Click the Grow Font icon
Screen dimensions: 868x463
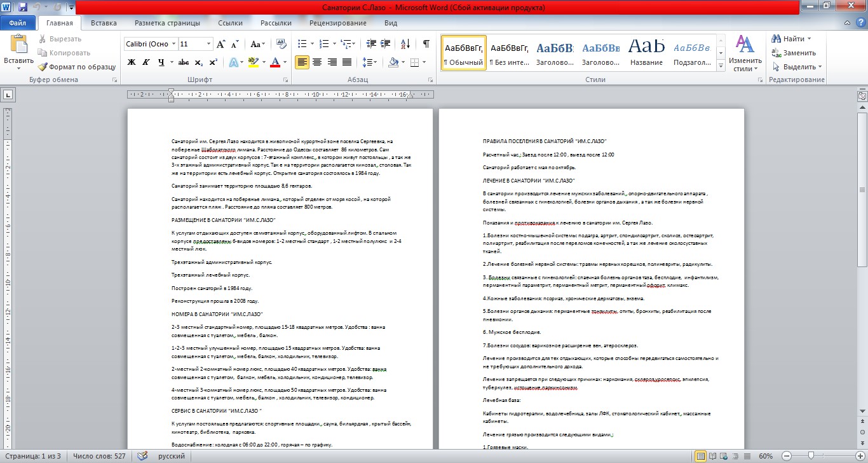point(221,44)
